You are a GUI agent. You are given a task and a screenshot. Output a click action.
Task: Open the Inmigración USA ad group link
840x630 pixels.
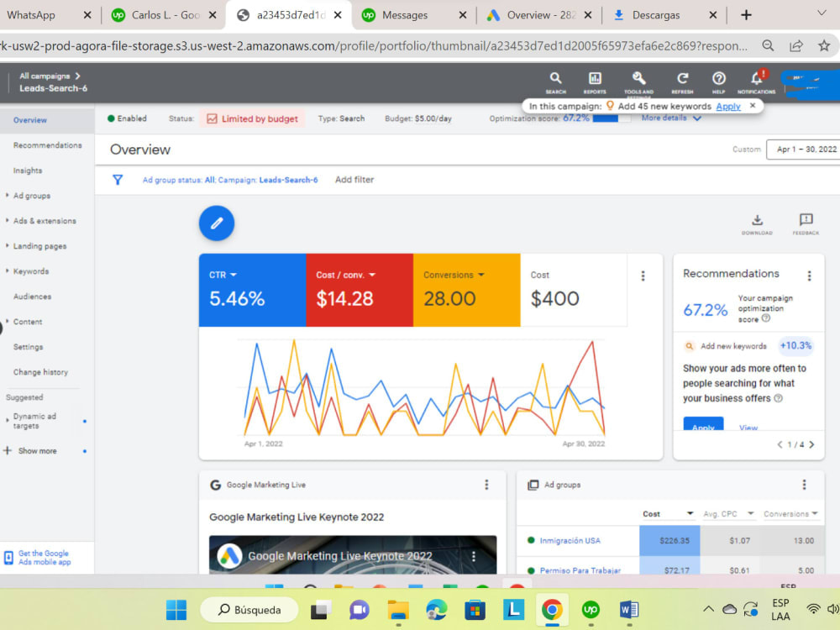coord(570,540)
